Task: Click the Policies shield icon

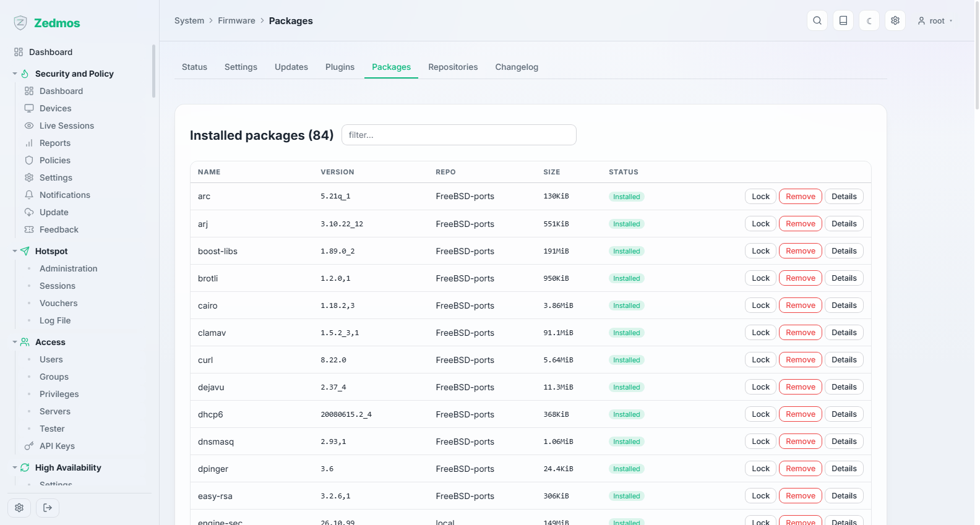Action: (x=29, y=160)
